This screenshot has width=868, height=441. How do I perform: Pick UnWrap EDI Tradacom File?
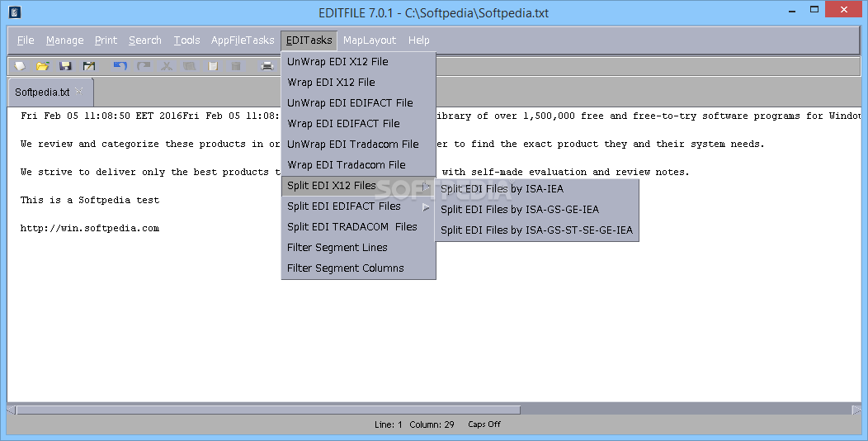[359, 144]
